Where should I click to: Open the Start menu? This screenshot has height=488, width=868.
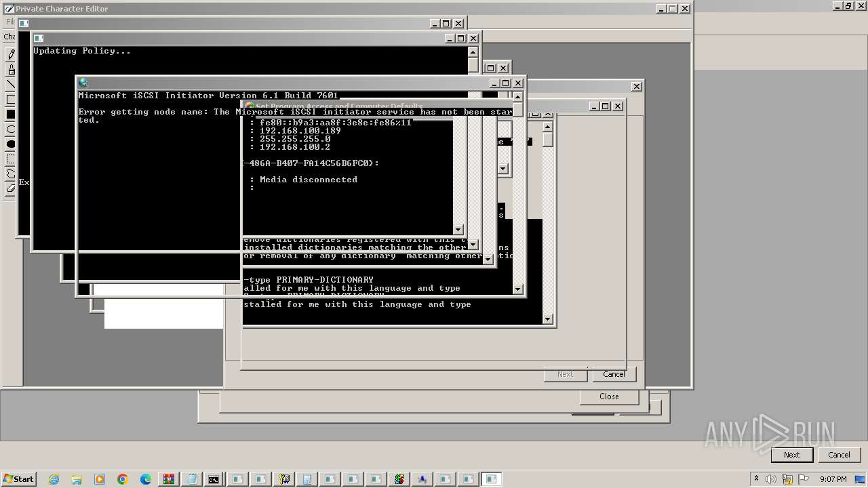click(x=18, y=479)
